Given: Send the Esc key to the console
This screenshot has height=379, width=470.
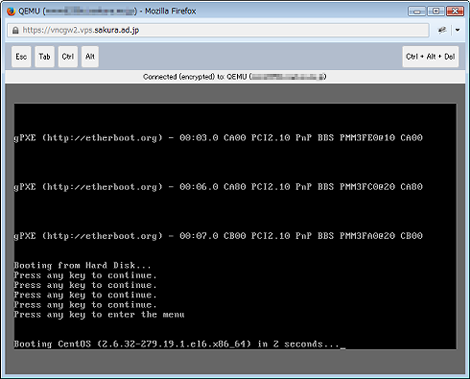Looking at the screenshot, I should (21, 57).
